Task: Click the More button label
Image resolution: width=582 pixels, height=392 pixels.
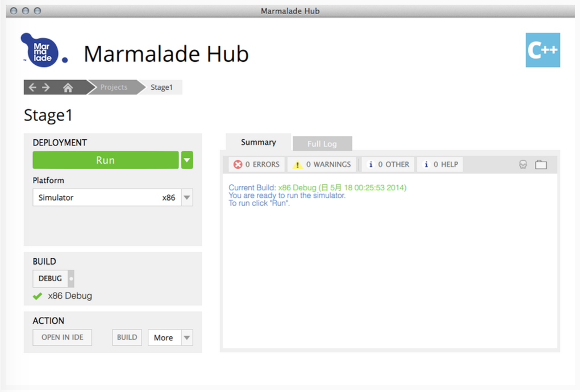Action: click(163, 337)
